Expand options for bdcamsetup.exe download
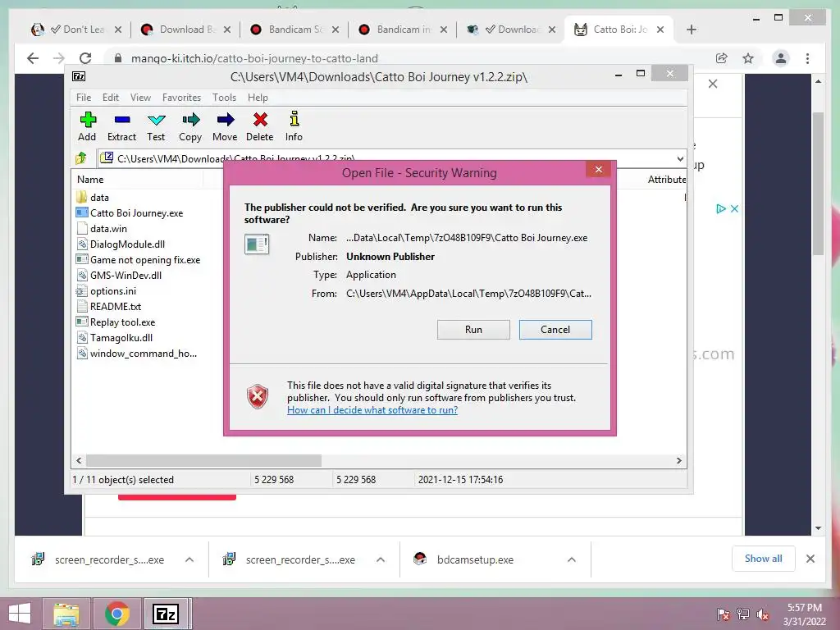The image size is (840, 630). click(x=572, y=559)
